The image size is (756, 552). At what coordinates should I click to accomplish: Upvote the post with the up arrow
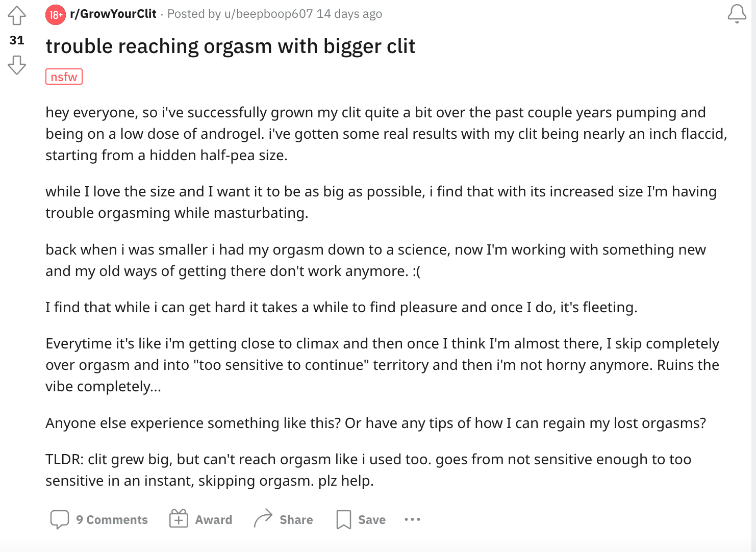point(17,15)
